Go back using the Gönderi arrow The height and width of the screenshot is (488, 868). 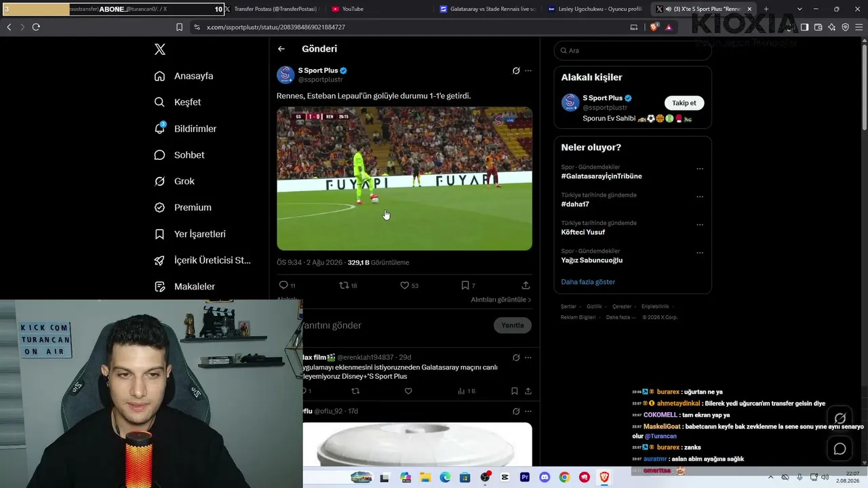(x=281, y=49)
